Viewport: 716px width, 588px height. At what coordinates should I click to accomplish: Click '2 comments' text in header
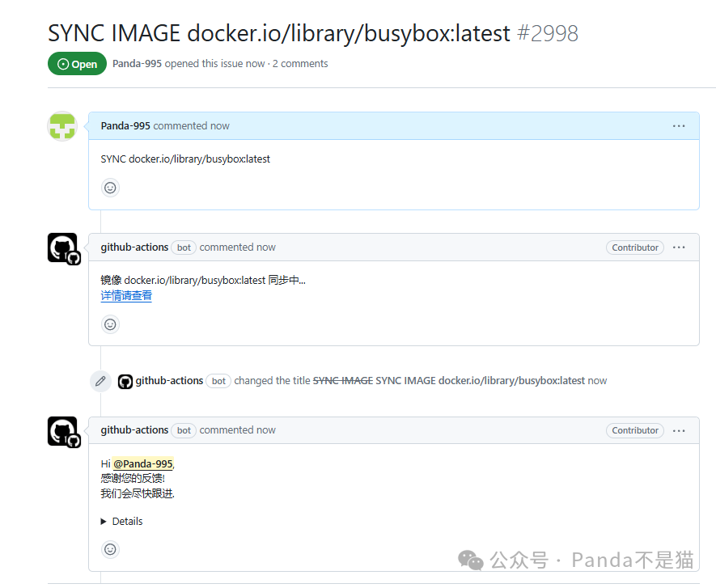pyautogui.click(x=300, y=63)
